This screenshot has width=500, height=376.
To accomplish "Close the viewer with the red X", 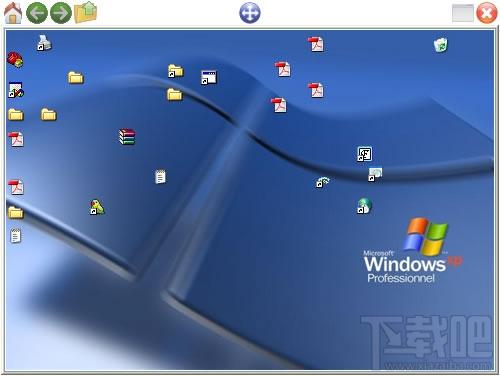I will pos(487,13).
